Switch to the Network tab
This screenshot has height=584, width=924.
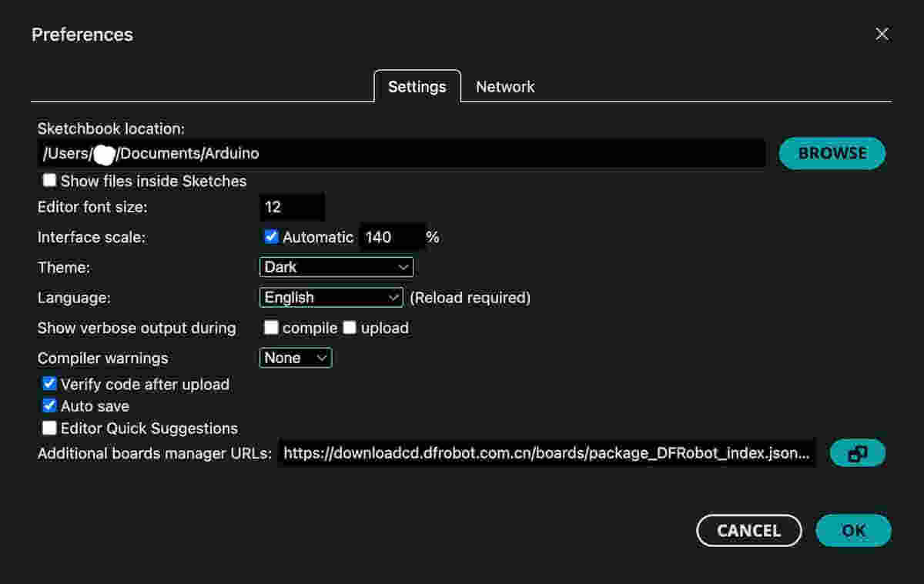[x=505, y=87]
